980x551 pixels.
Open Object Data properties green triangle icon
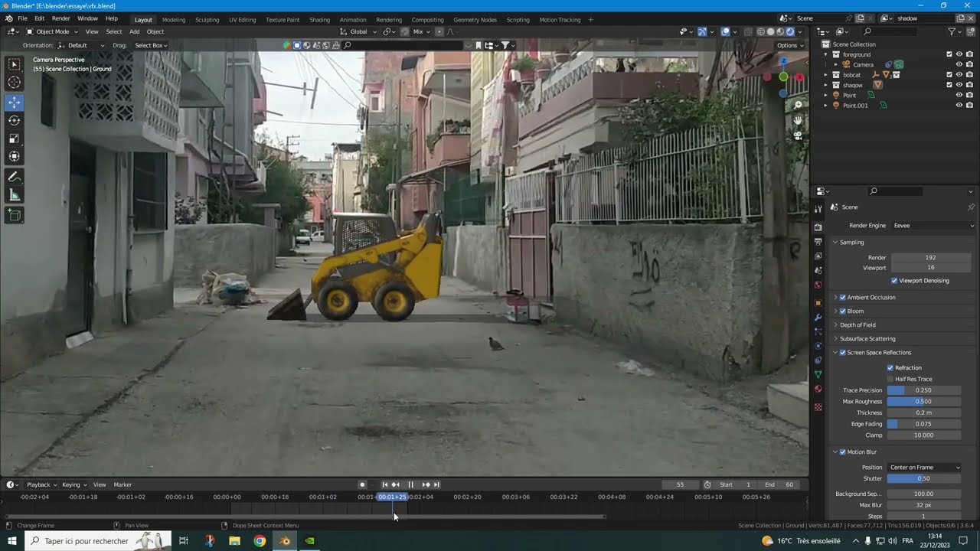tap(818, 374)
